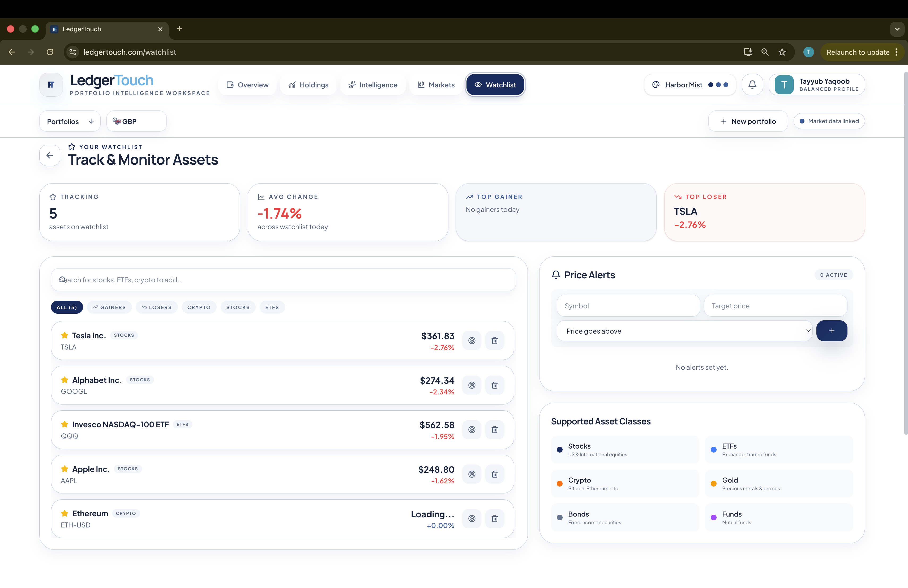Click the Target price input field

click(775, 306)
